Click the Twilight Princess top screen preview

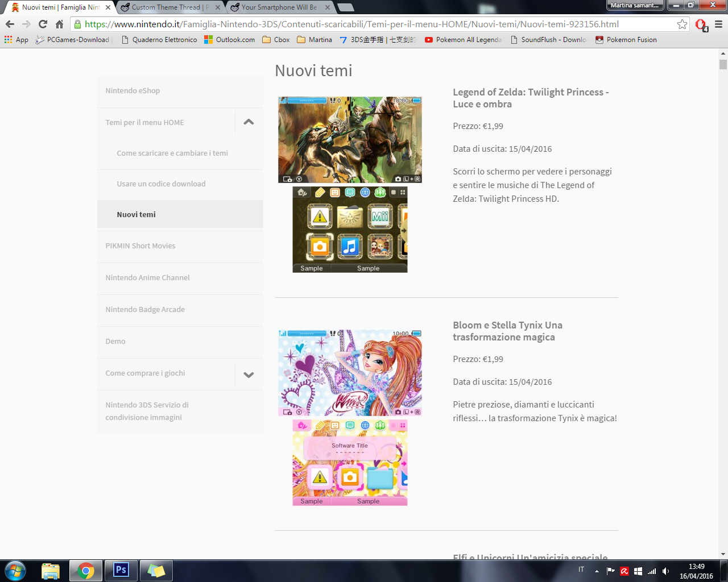coord(350,140)
